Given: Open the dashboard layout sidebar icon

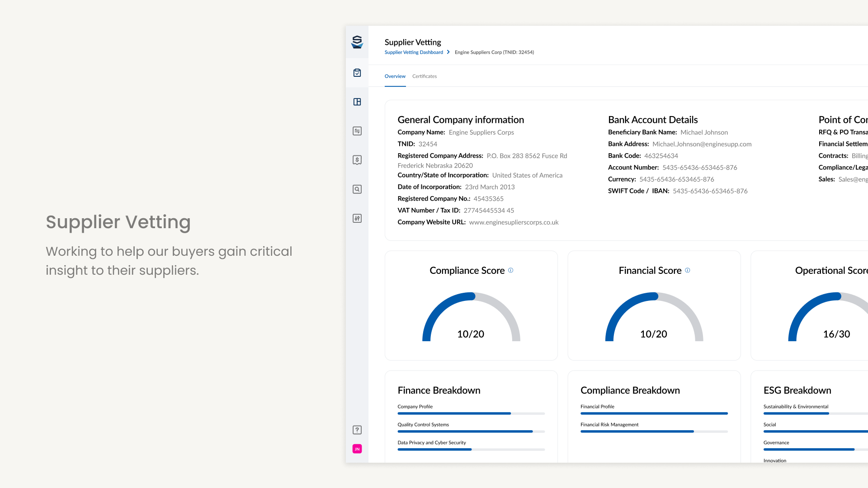Looking at the screenshot, I should click(357, 102).
